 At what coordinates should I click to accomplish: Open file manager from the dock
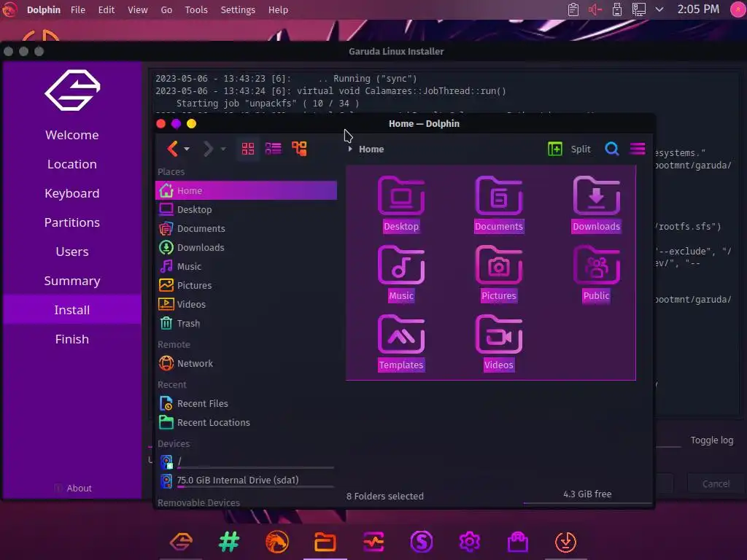coord(325,542)
